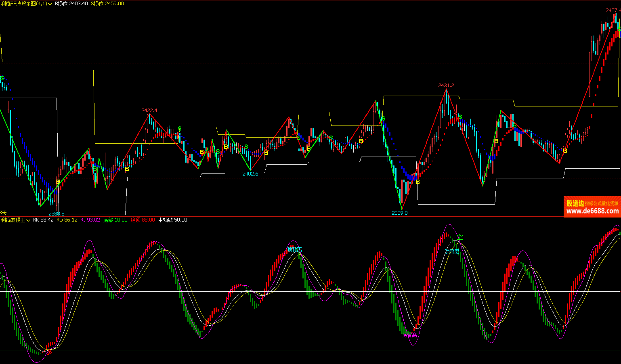Screen dimensions: 621x364
Task: Open the www.de6688.com watermark link
Action: point(592,211)
